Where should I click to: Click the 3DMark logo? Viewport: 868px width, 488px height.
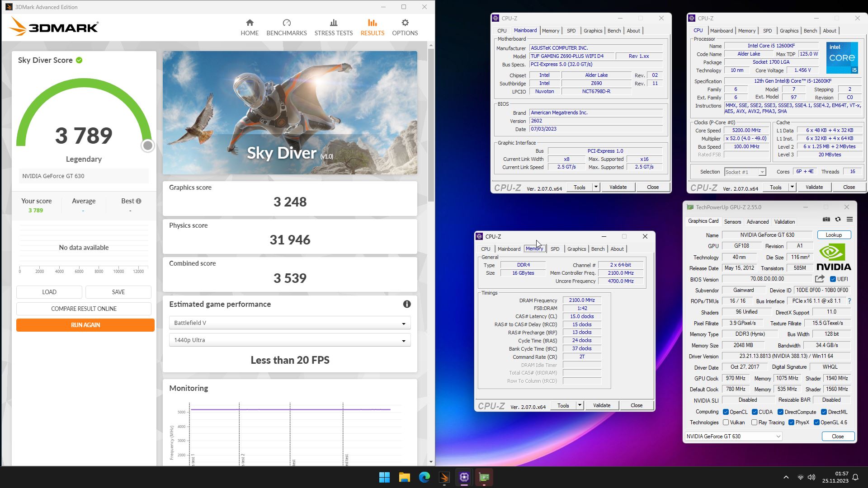click(x=53, y=27)
